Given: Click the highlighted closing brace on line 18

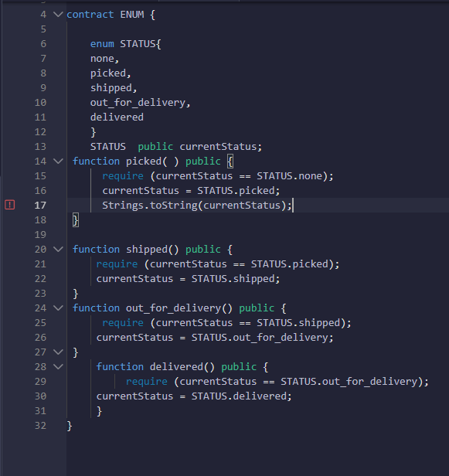Looking at the screenshot, I should coord(76,220).
